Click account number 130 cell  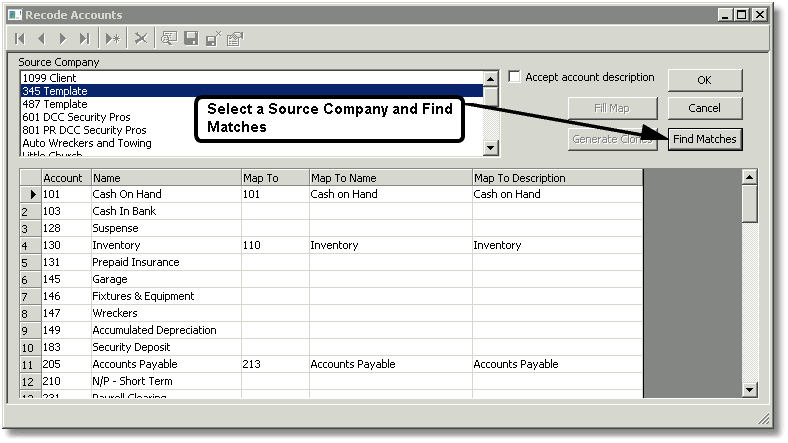point(66,245)
